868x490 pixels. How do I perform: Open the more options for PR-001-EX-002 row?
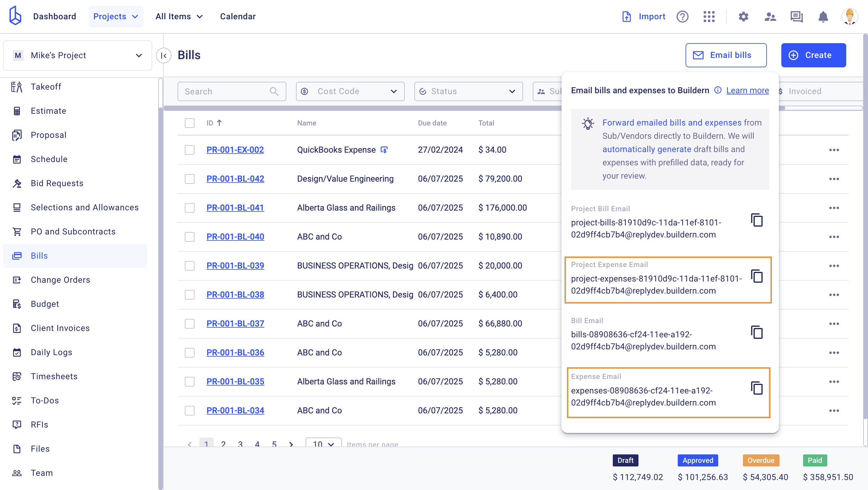[x=834, y=150]
